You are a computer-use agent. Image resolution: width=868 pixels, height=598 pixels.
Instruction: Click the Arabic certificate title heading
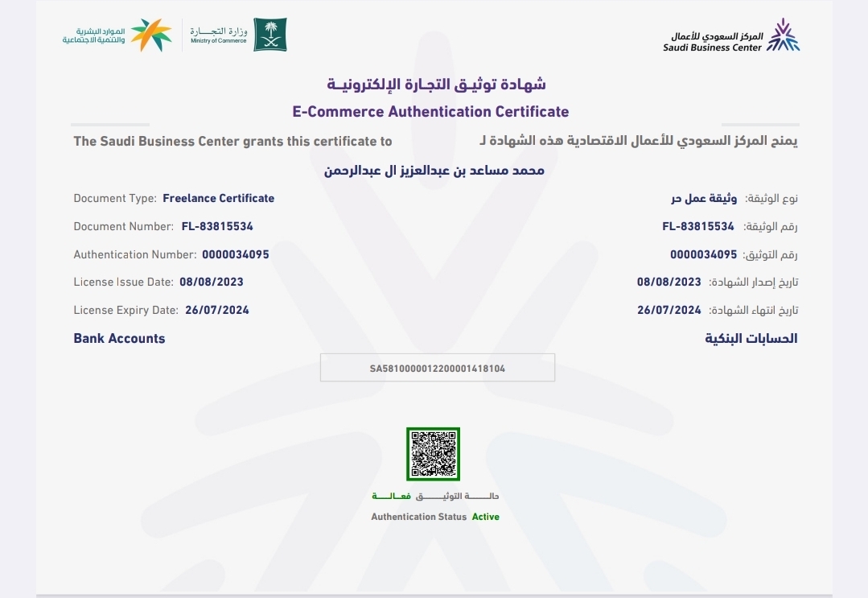click(x=436, y=85)
